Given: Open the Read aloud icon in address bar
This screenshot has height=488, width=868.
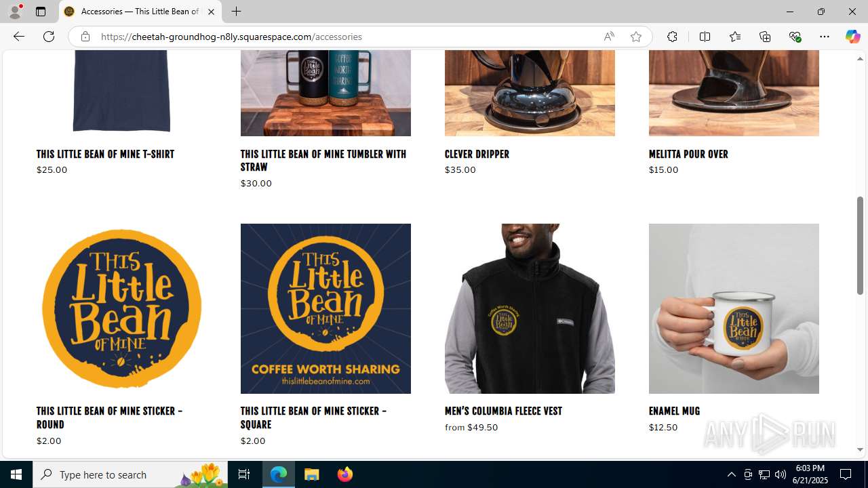Looking at the screenshot, I should [609, 37].
